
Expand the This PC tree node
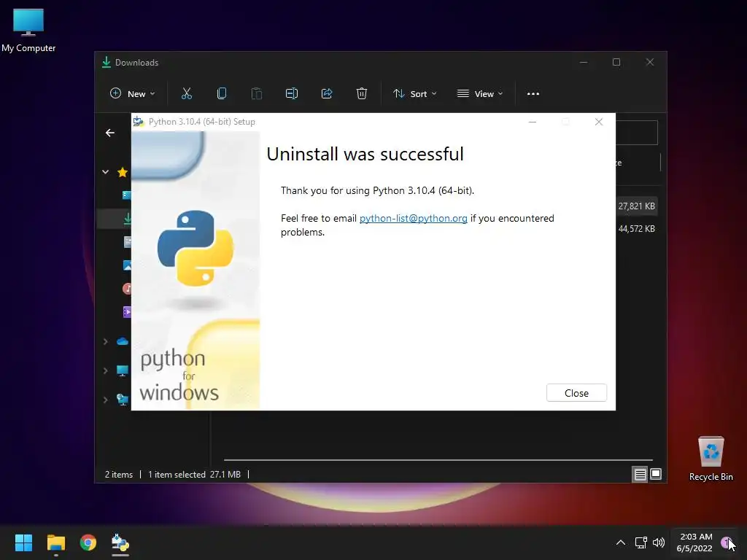coord(105,370)
